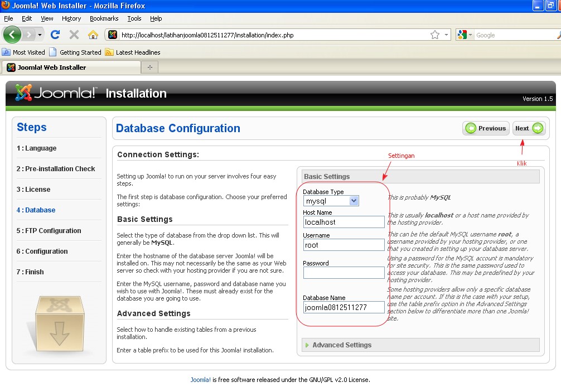Open the Help menu
The image size is (561, 392).
pyautogui.click(x=156, y=18)
